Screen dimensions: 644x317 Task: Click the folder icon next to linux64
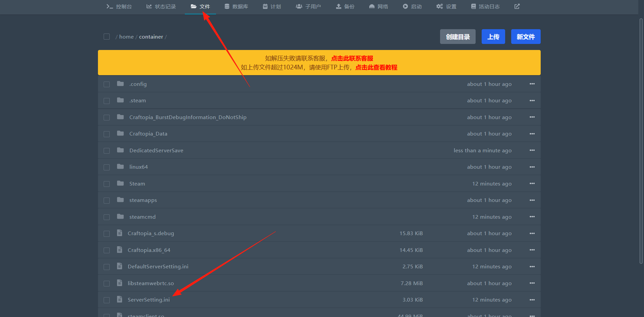tap(120, 167)
